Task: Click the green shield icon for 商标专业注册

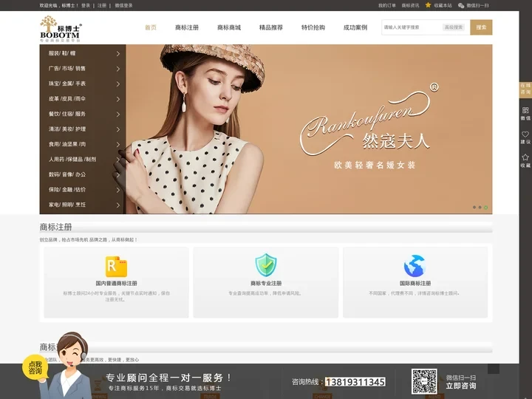Action: pos(266,265)
